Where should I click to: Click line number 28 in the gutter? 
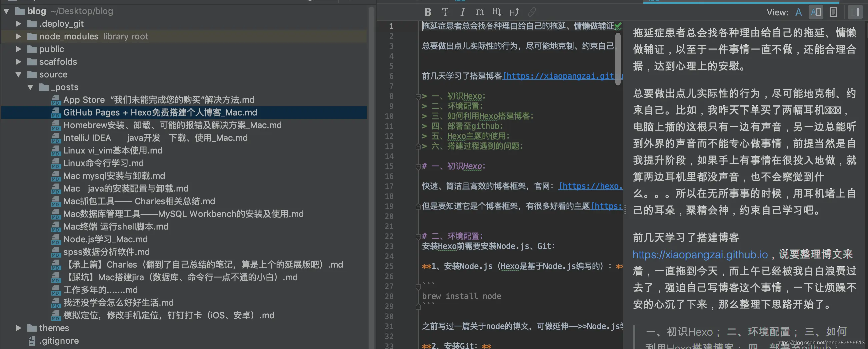pyautogui.click(x=389, y=296)
